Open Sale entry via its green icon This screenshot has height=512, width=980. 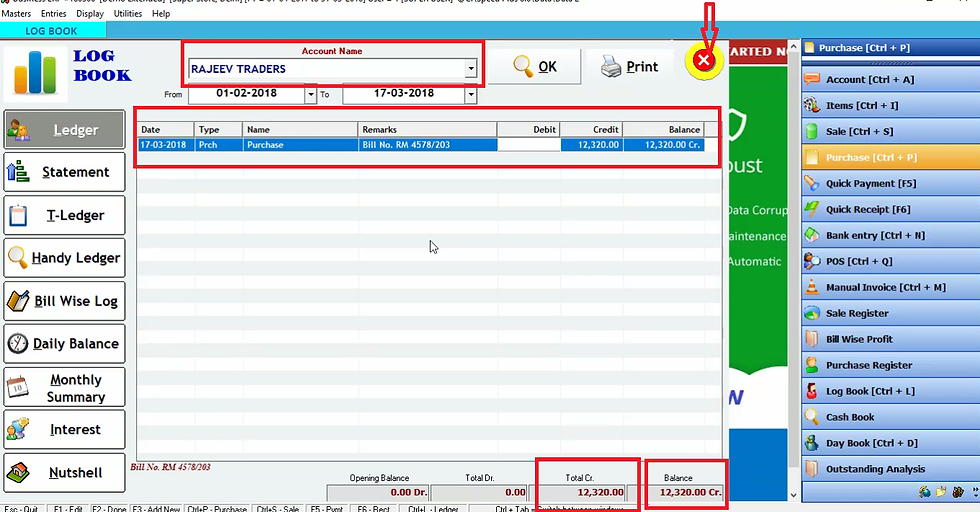pyautogui.click(x=812, y=131)
